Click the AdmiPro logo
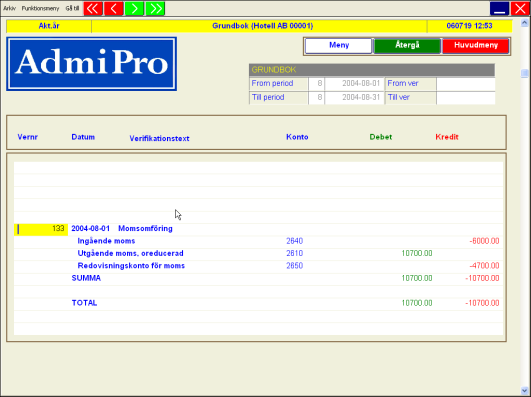This screenshot has width=531, height=397. [x=91, y=64]
